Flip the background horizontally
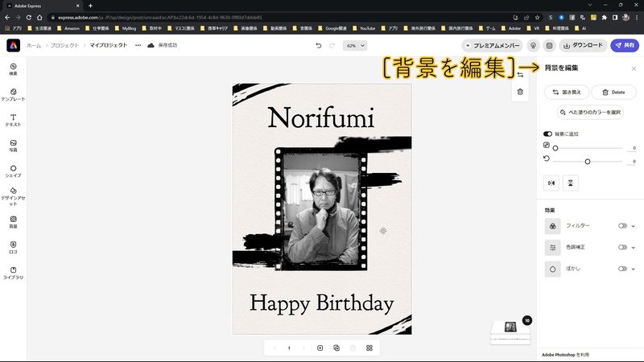Image resolution: width=644 pixels, height=362 pixels. 551,183
